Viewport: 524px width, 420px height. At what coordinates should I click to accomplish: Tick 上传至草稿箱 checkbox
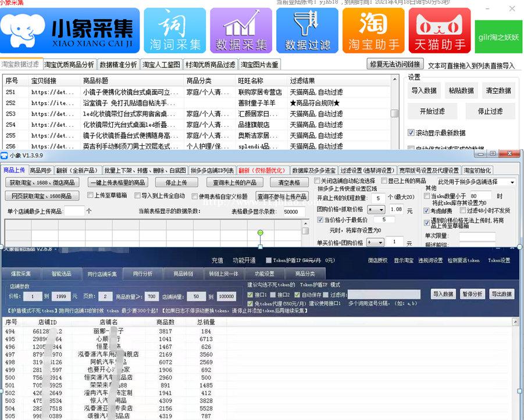[x=90, y=195]
